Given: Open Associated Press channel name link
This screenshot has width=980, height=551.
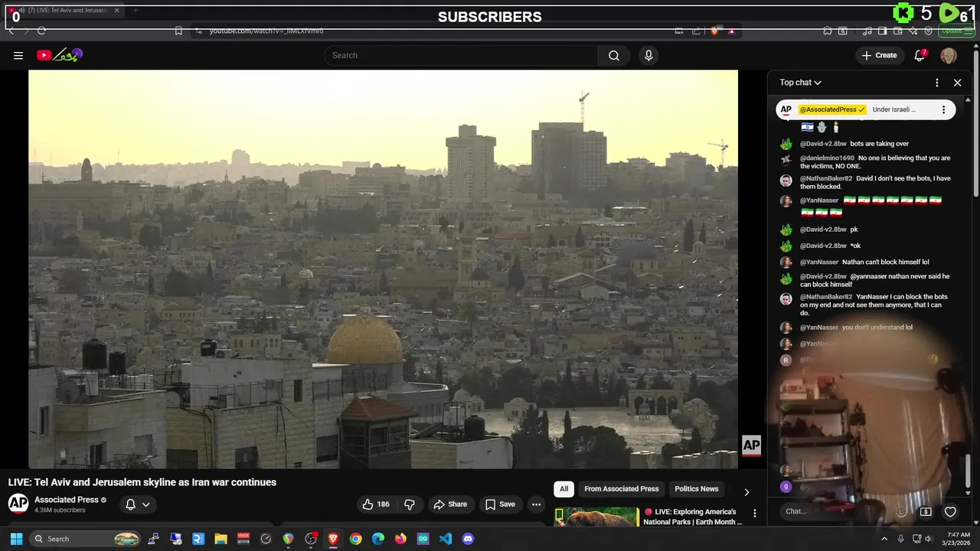Looking at the screenshot, I should (x=67, y=500).
